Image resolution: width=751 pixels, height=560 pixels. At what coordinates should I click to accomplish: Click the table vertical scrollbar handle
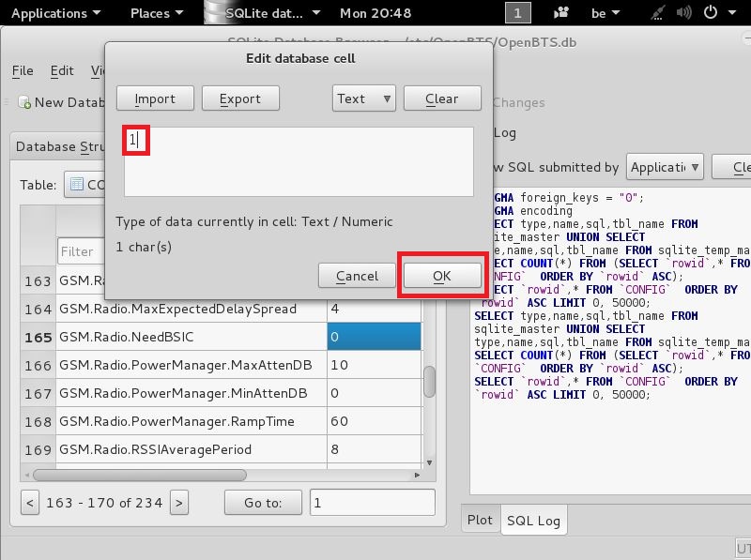coord(430,382)
